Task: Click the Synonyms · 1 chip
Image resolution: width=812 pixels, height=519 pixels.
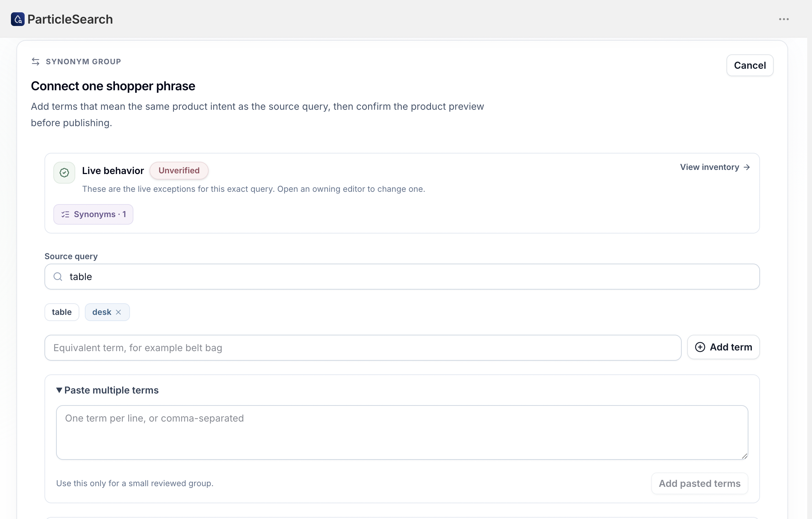Action: [93, 214]
